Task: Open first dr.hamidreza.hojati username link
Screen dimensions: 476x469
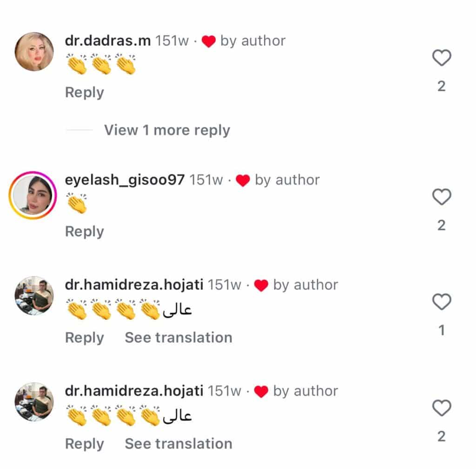Action: coord(134,285)
